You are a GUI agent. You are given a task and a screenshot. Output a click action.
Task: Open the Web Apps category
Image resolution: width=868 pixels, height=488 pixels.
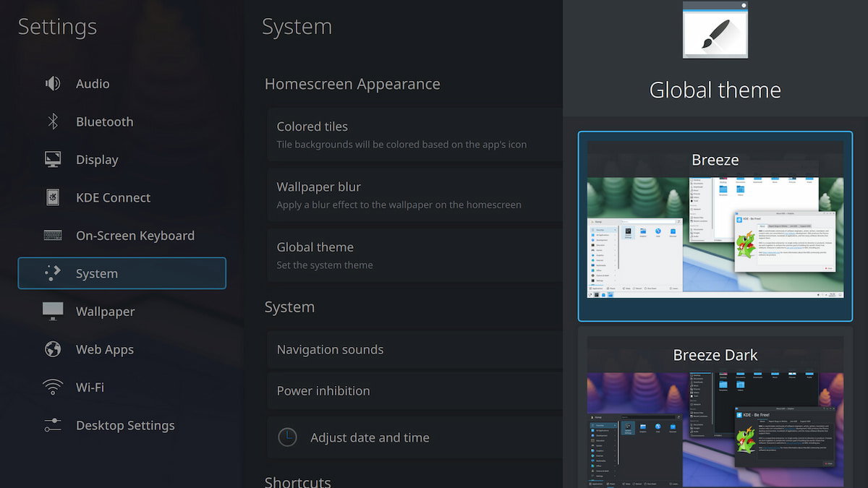[x=122, y=349]
